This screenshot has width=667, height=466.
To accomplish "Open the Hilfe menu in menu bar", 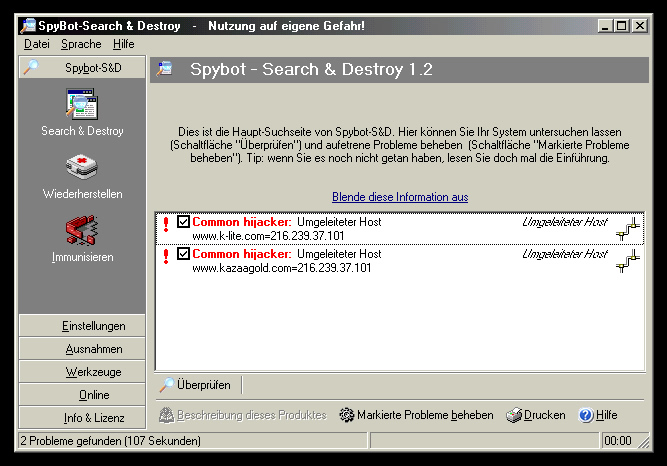I will [x=123, y=44].
